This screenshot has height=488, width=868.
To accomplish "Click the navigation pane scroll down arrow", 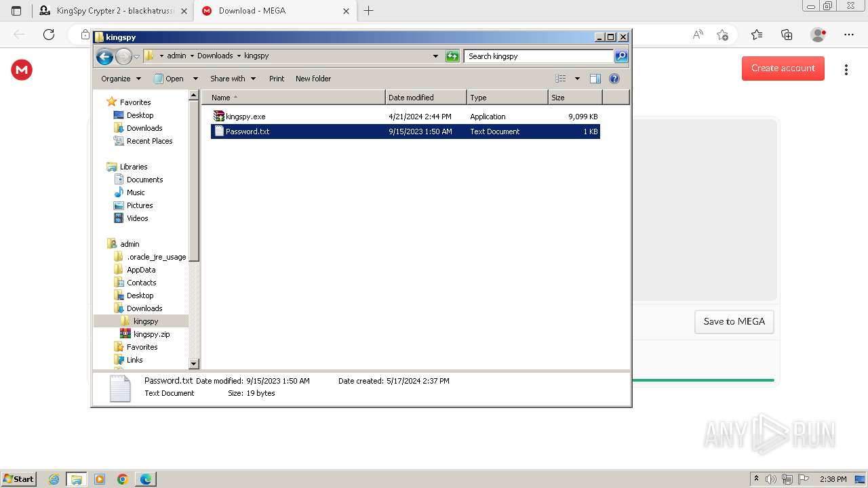I will [194, 364].
